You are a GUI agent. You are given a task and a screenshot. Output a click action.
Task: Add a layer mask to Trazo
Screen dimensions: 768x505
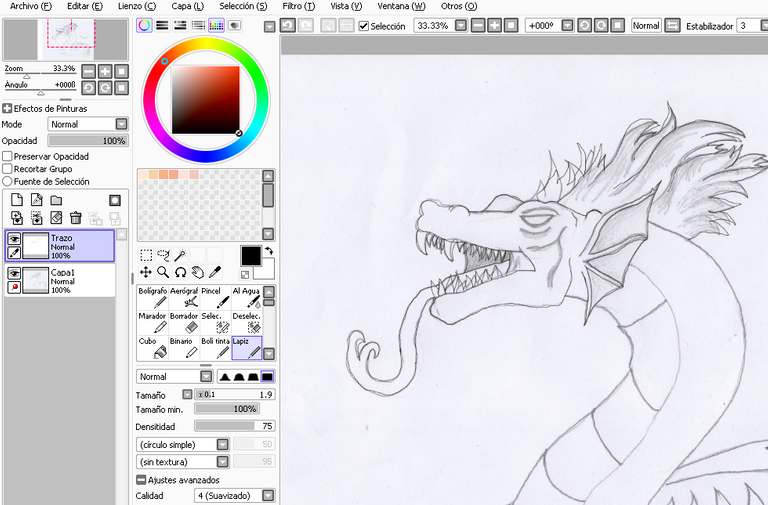(x=115, y=200)
